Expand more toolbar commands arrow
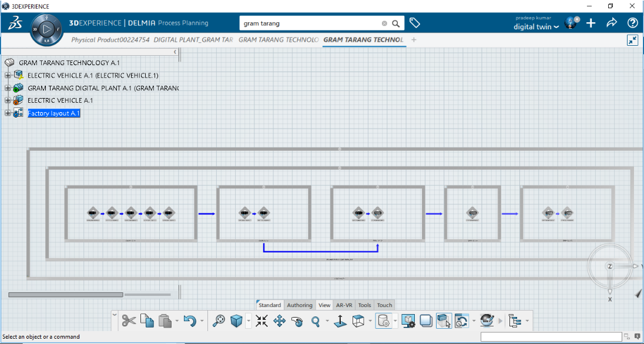 click(500, 321)
